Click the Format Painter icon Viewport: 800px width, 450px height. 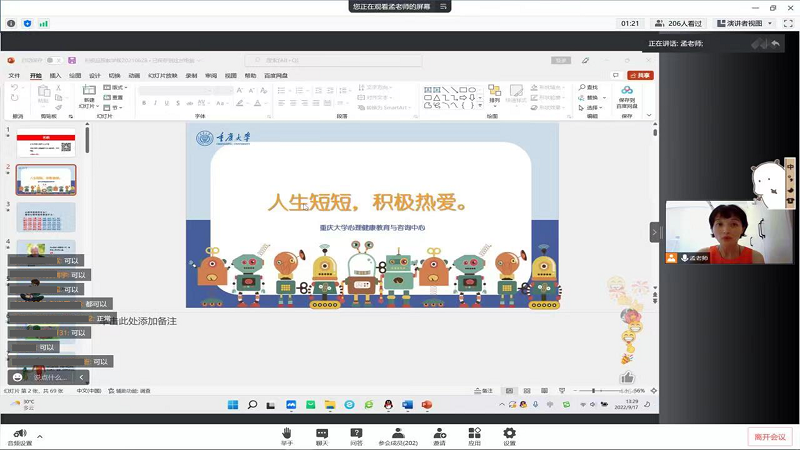click(58, 107)
